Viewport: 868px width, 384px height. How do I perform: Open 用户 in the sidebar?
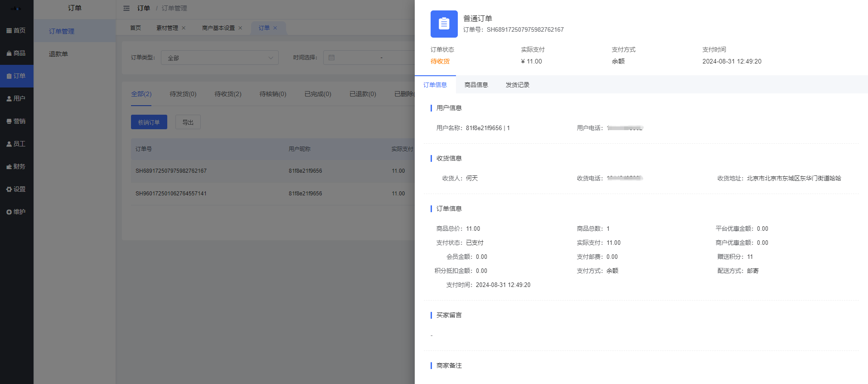[16, 98]
